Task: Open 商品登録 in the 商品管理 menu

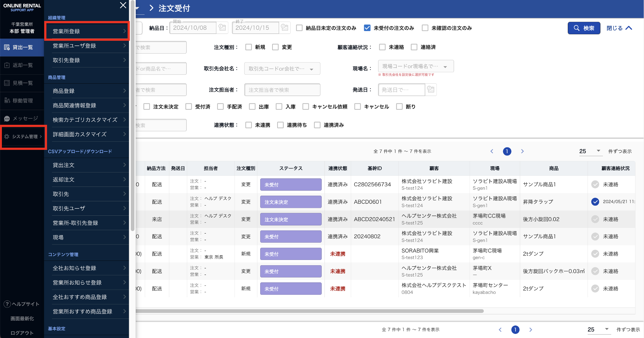Action: pos(87,91)
